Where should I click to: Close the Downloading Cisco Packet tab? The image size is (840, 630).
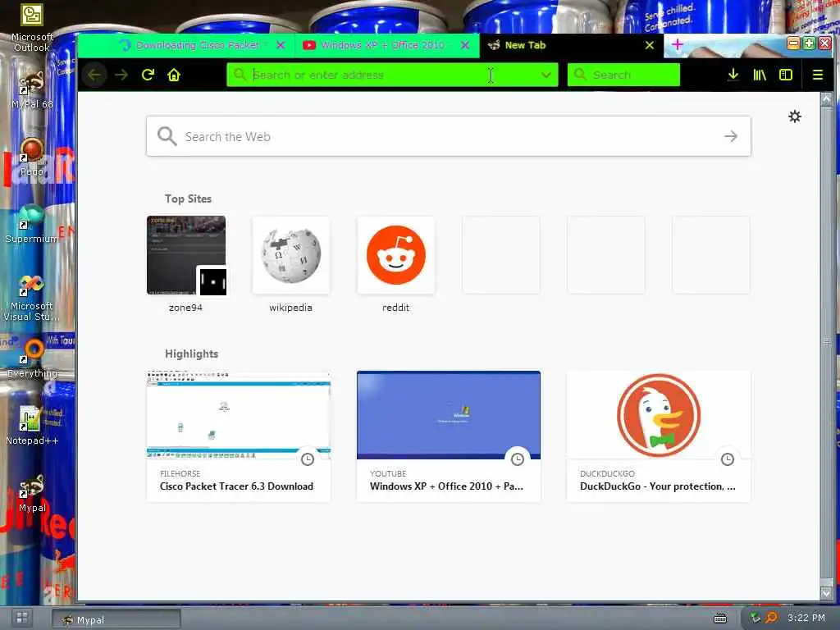tap(281, 46)
